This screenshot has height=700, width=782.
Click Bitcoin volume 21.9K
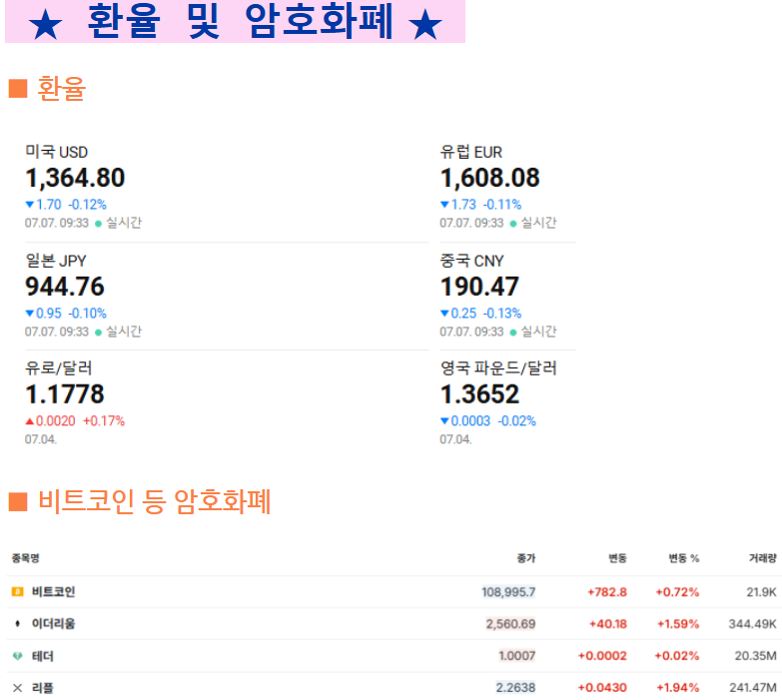click(x=762, y=592)
